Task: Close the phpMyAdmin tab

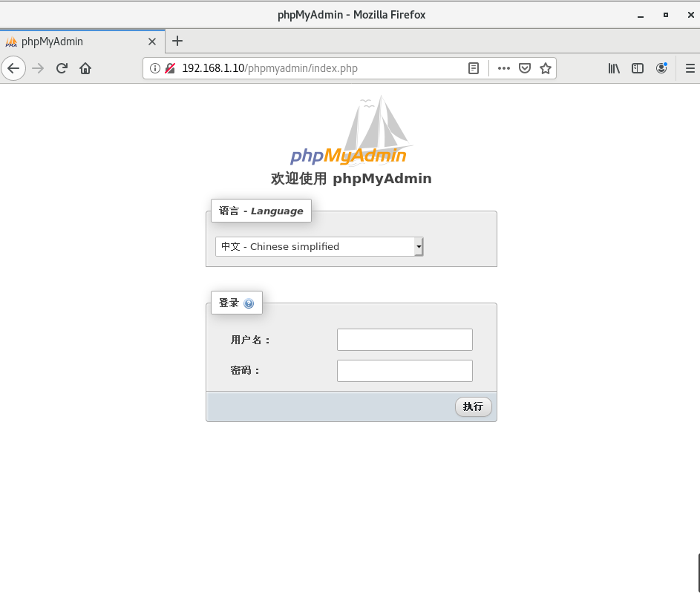Action: point(152,42)
